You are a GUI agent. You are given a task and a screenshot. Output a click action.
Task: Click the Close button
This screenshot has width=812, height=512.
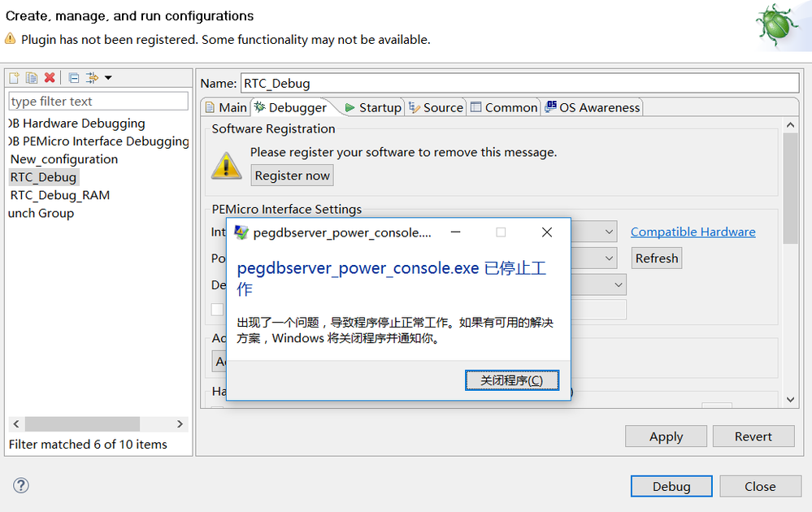point(760,486)
